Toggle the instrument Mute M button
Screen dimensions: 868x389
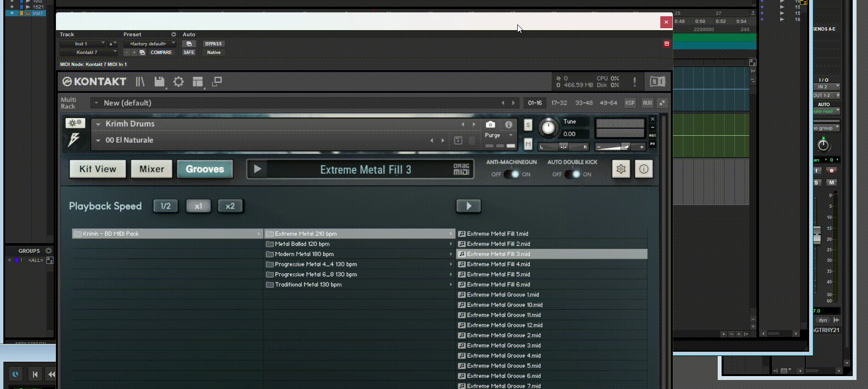pos(528,143)
